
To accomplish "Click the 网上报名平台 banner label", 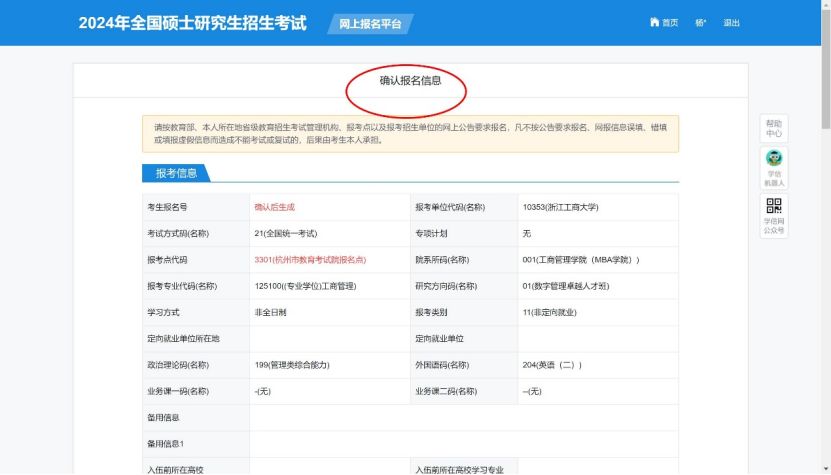I will pyautogui.click(x=370, y=24).
